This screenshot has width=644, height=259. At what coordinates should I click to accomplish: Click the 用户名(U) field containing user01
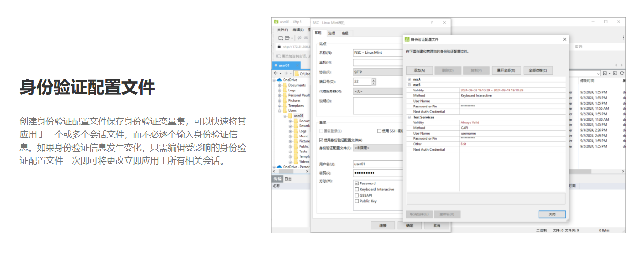click(377, 164)
